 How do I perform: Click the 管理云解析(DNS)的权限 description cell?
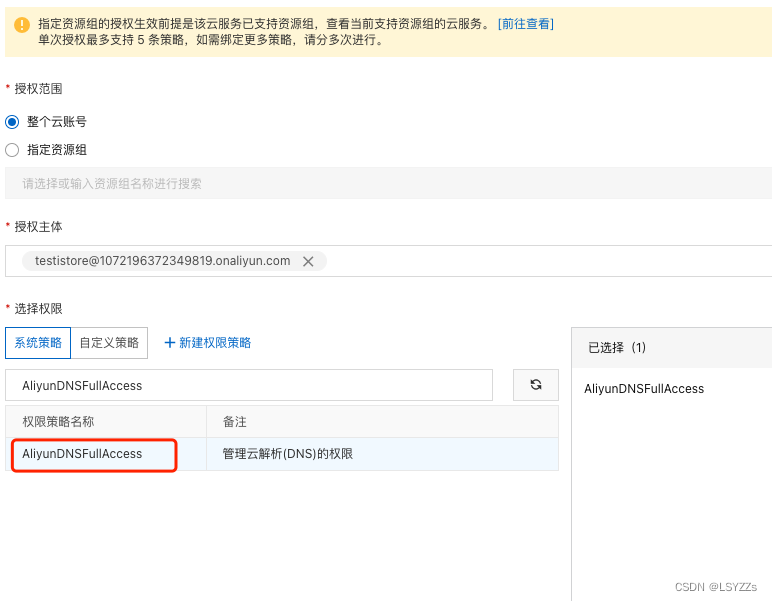click(x=288, y=454)
